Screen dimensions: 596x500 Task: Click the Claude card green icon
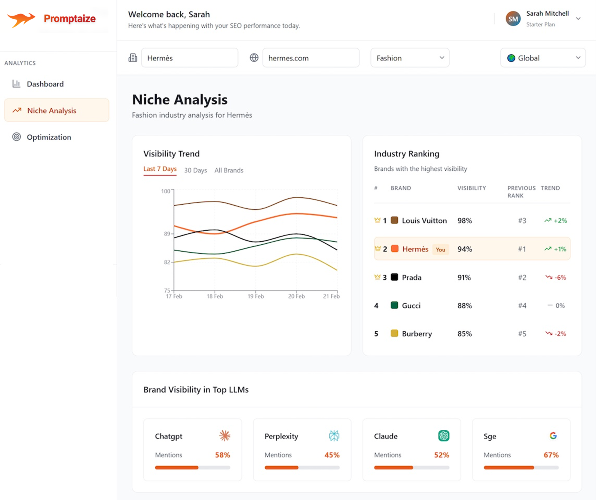444,436
